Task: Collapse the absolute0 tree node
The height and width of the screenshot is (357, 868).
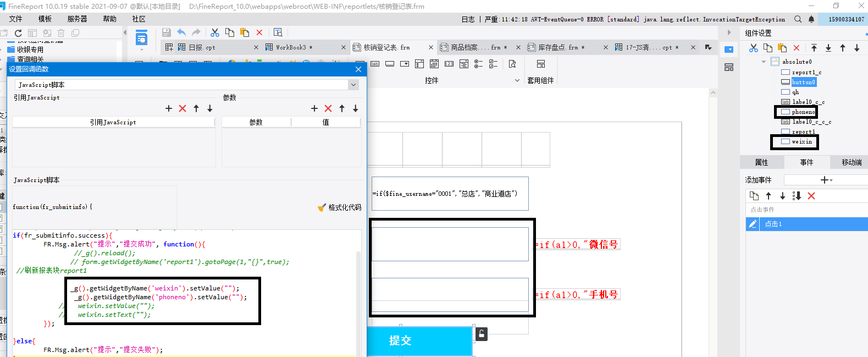Action: 764,62
